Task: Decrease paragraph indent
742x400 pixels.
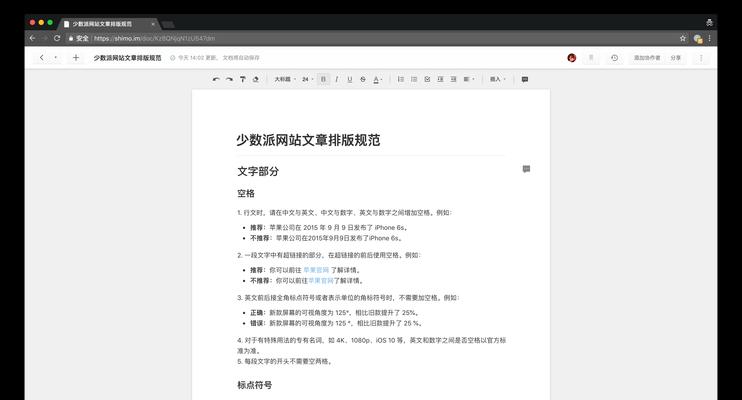Action: click(441, 80)
